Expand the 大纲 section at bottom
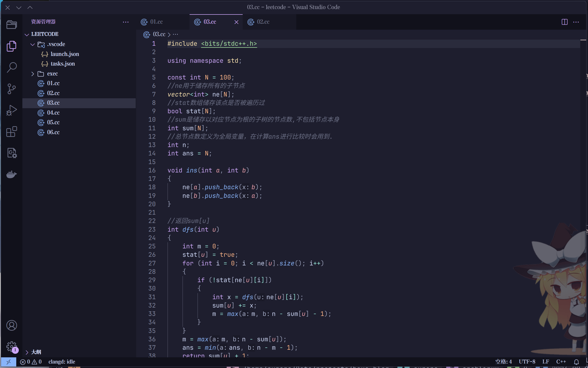 (27, 351)
